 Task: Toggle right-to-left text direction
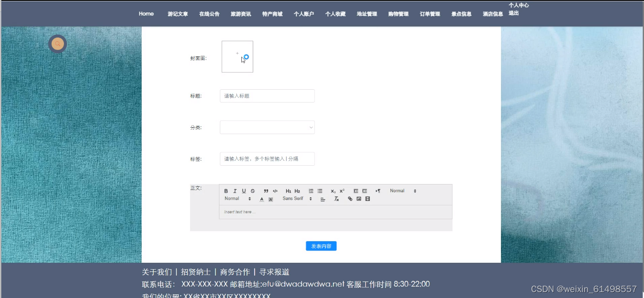378,191
